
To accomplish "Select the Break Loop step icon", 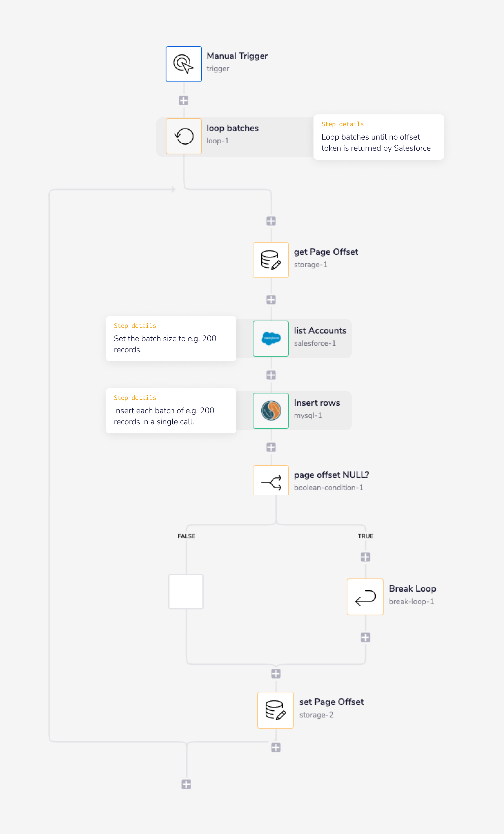I will (x=365, y=597).
